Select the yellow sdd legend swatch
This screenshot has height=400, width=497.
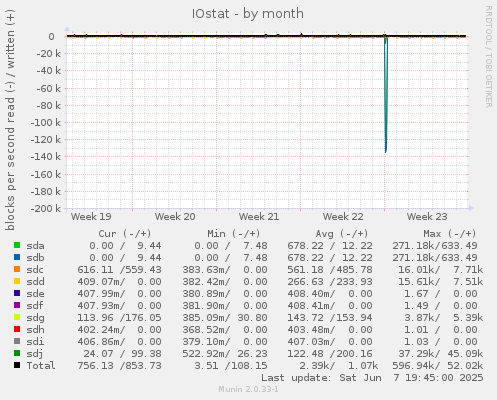[x=17, y=281]
